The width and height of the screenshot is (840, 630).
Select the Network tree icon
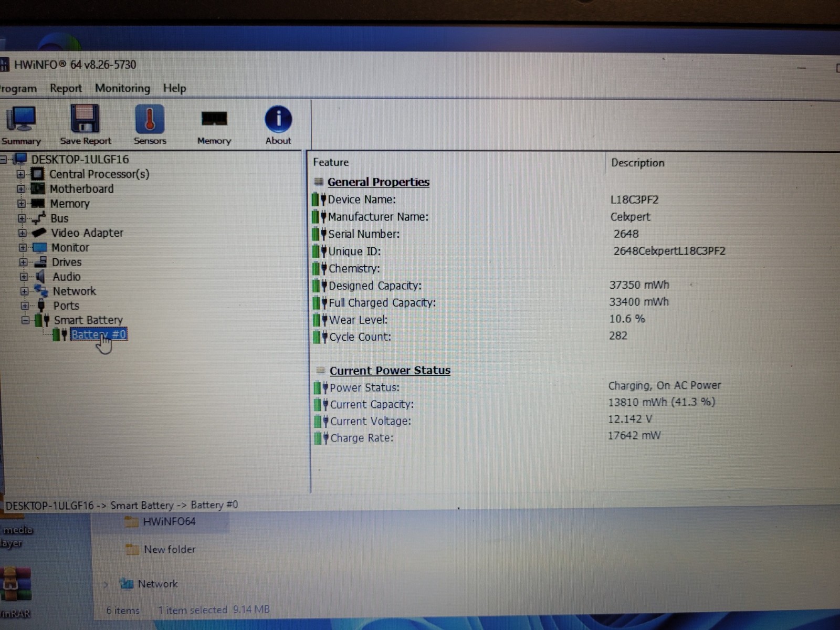(41, 291)
